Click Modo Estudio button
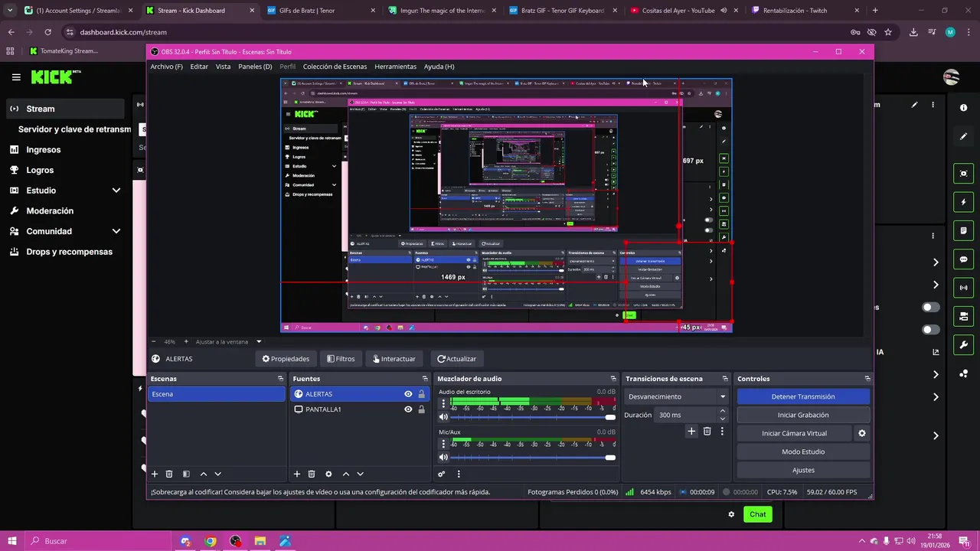 (803, 452)
